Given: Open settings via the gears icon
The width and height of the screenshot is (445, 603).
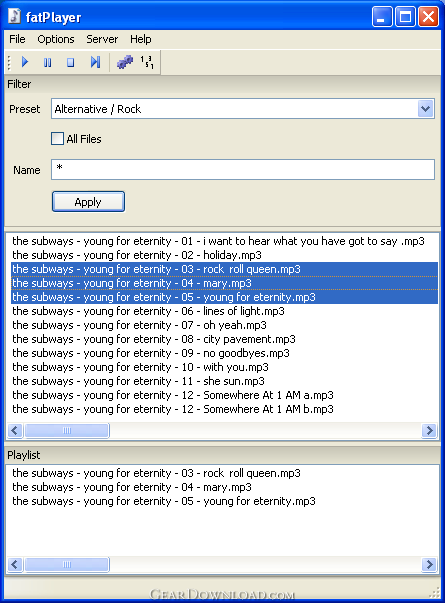Looking at the screenshot, I should click(125, 62).
